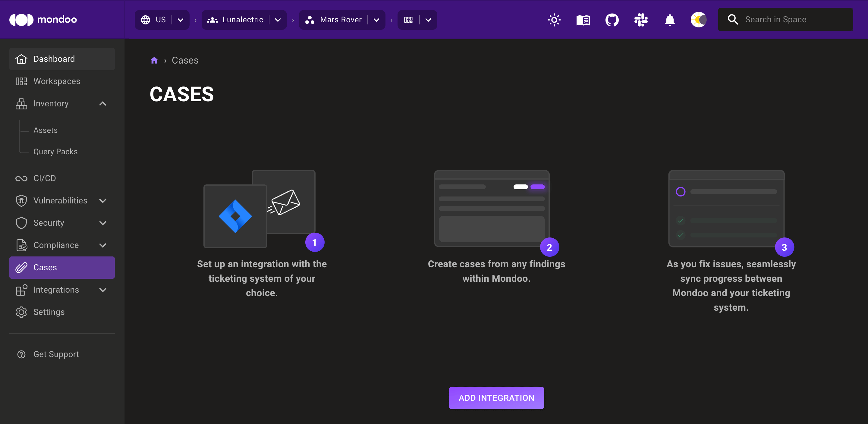Expand the Security section chevron

[103, 223]
